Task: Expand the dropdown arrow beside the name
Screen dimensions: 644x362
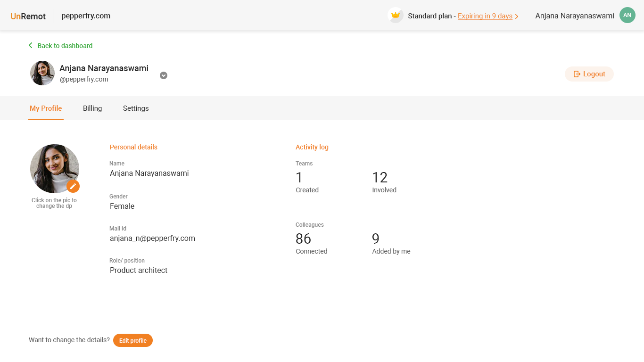Action: 164,75
